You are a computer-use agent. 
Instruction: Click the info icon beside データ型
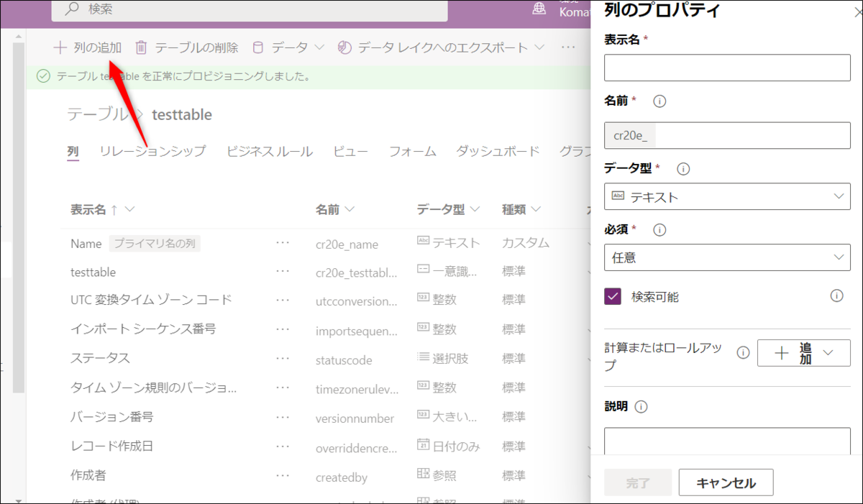pyautogui.click(x=683, y=168)
